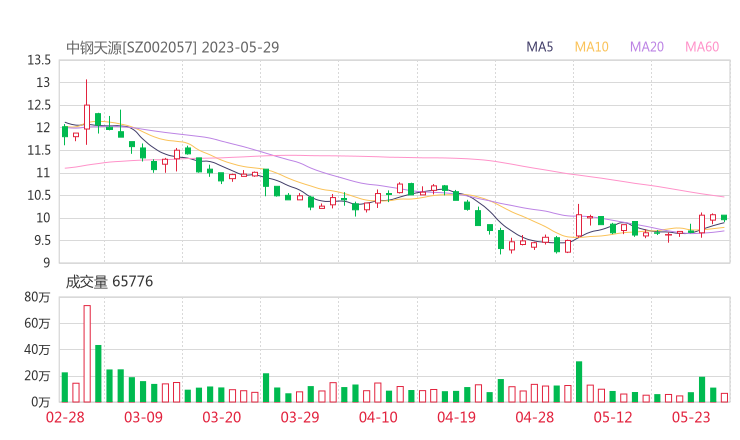This screenshot has height=440, width=740.
Task: Select the 03-09 date on the axis
Action: coord(143,418)
